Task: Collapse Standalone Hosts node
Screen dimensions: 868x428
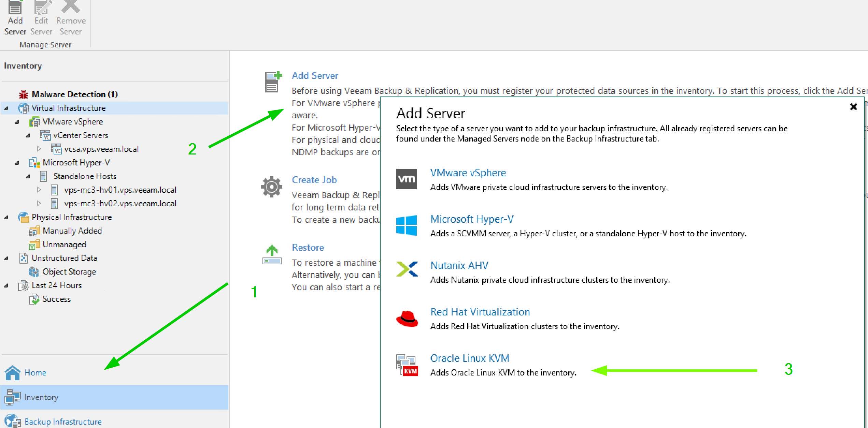Action: click(x=28, y=177)
